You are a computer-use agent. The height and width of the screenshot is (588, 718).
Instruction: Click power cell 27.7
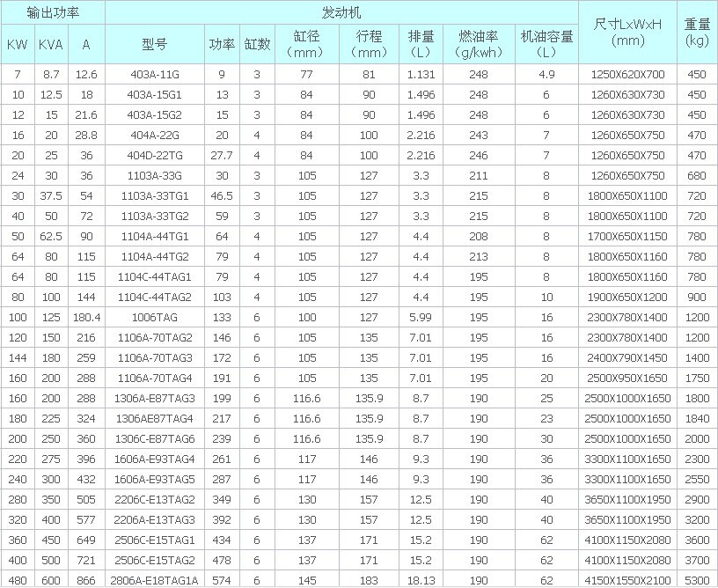[x=222, y=155]
